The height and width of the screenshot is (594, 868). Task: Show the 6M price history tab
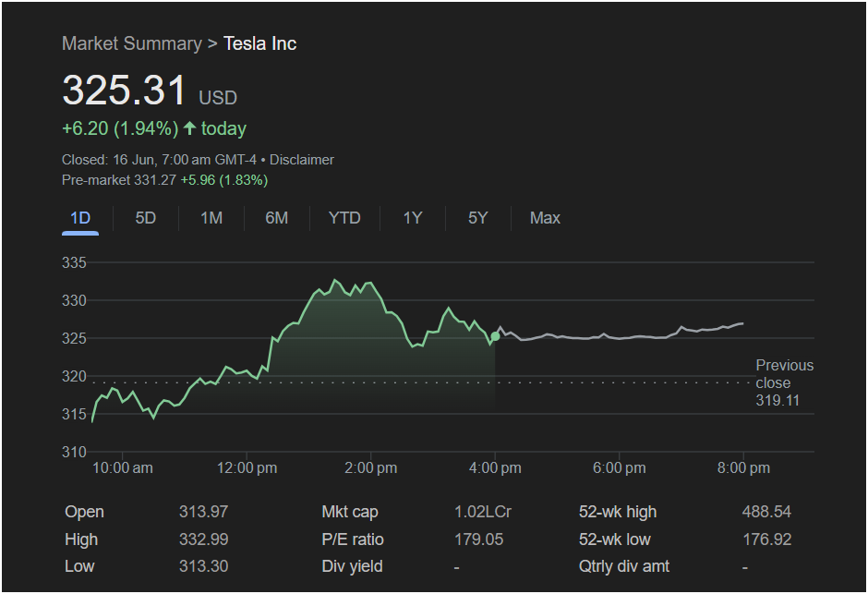coord(277,218)
